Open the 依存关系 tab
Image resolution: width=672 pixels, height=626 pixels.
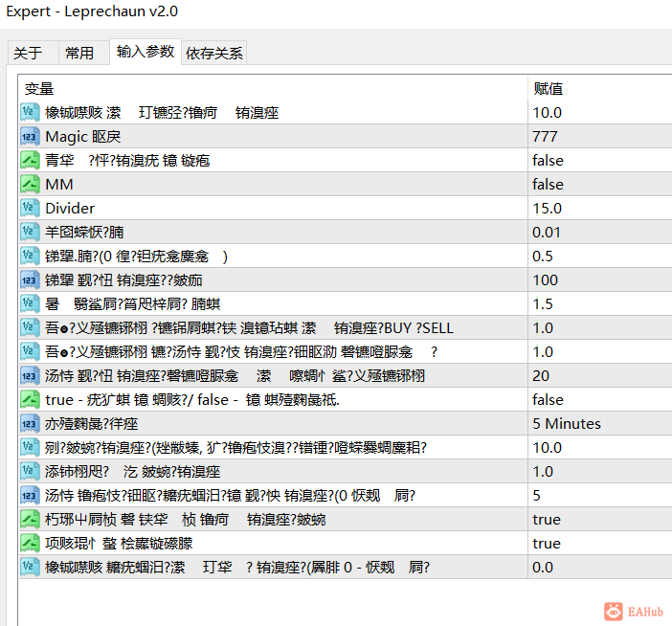pyautogui.click(x=213, y=54)
